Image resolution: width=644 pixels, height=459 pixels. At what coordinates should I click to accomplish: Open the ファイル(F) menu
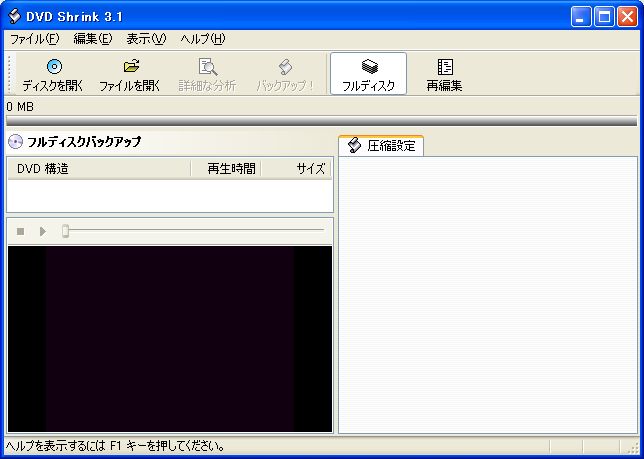coord(34,39)
